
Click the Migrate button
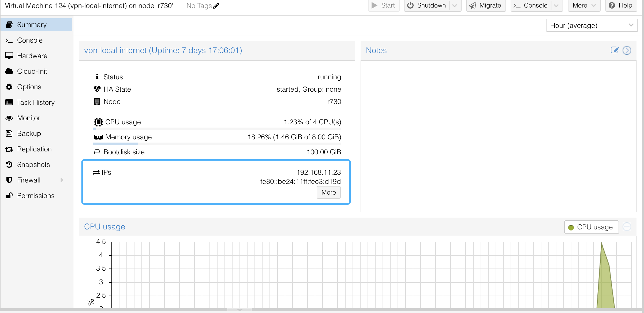486,6
